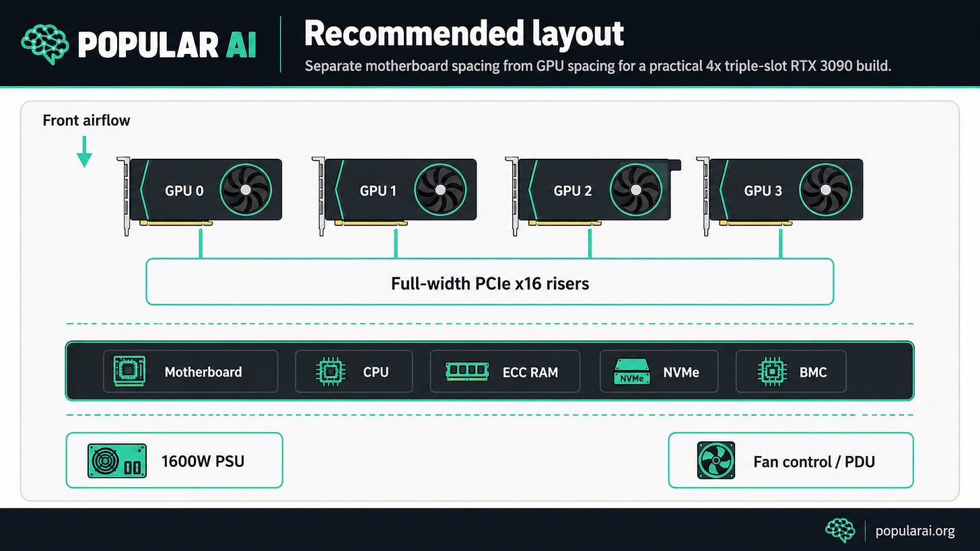Click the NVMe text label
The width and height of the screenshot is (980, 551).
coord(680,371)
